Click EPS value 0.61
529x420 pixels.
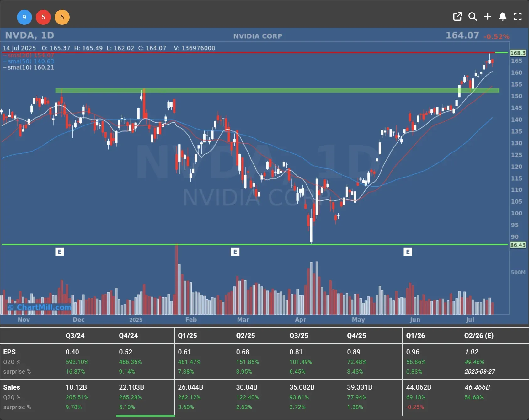coord(184,352)
